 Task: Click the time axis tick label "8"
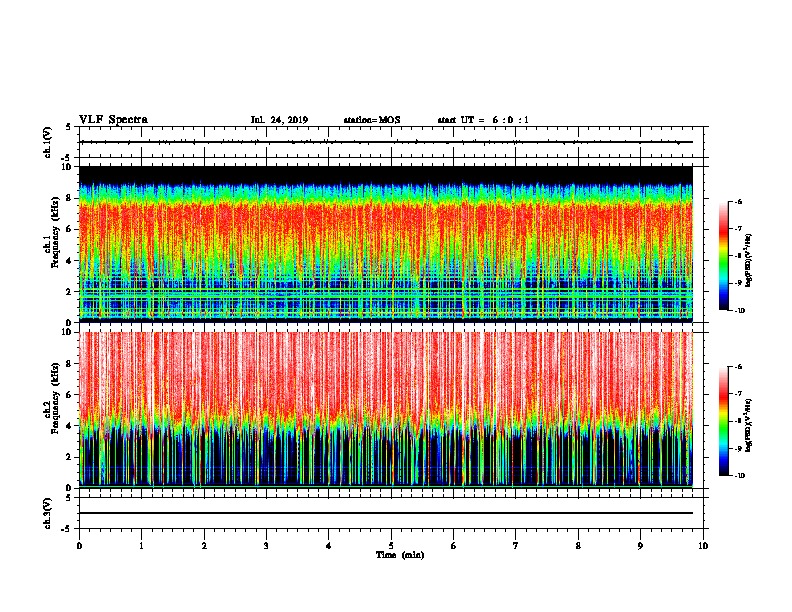point(578,546)
